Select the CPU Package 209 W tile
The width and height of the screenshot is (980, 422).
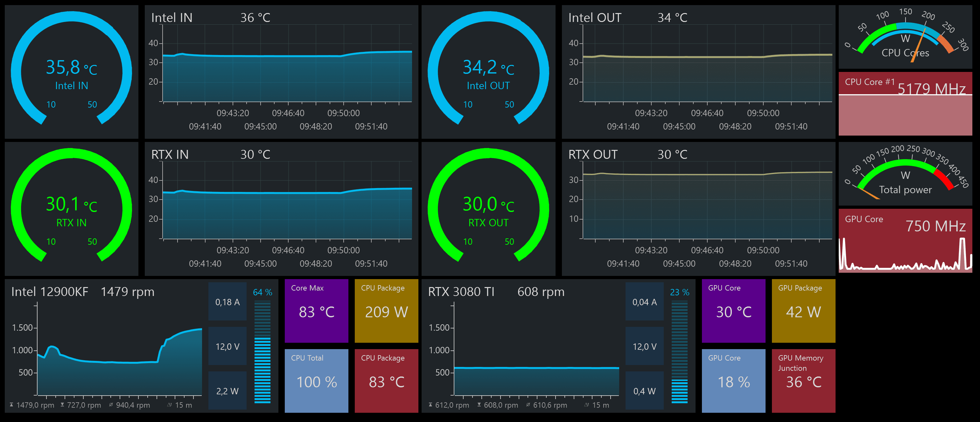point(386,311)
